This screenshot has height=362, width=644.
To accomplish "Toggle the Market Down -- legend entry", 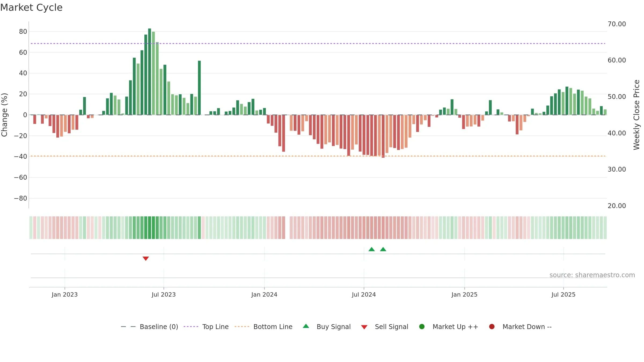I will 520,327.
